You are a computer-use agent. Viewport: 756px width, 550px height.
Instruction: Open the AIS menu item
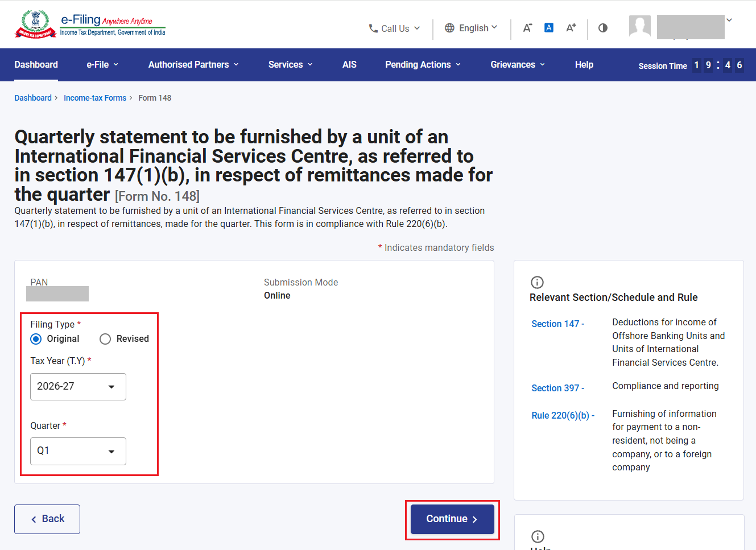tap(349, 65)
